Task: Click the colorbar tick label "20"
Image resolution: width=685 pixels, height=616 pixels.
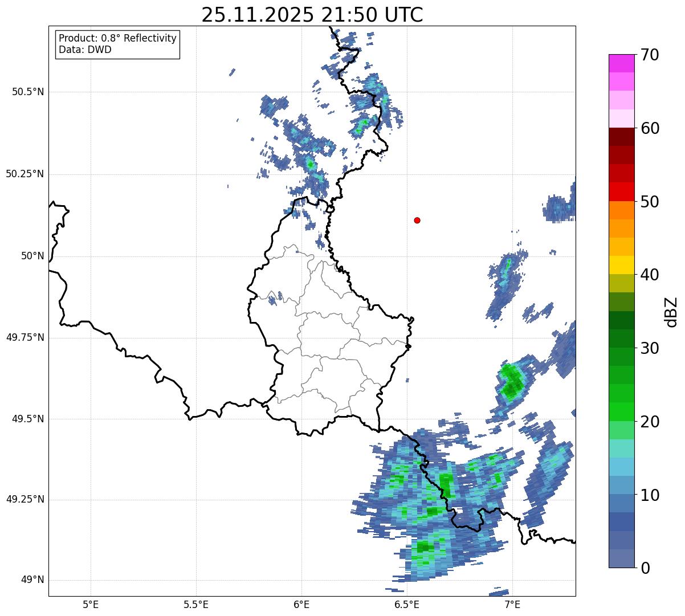Action: click(x=650, y=422)
